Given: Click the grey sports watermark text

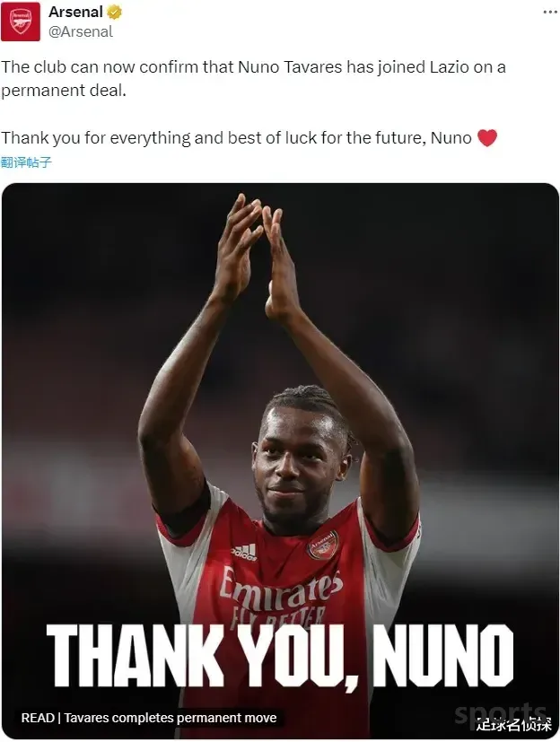Looking at the screenshot, I should 499,713.
